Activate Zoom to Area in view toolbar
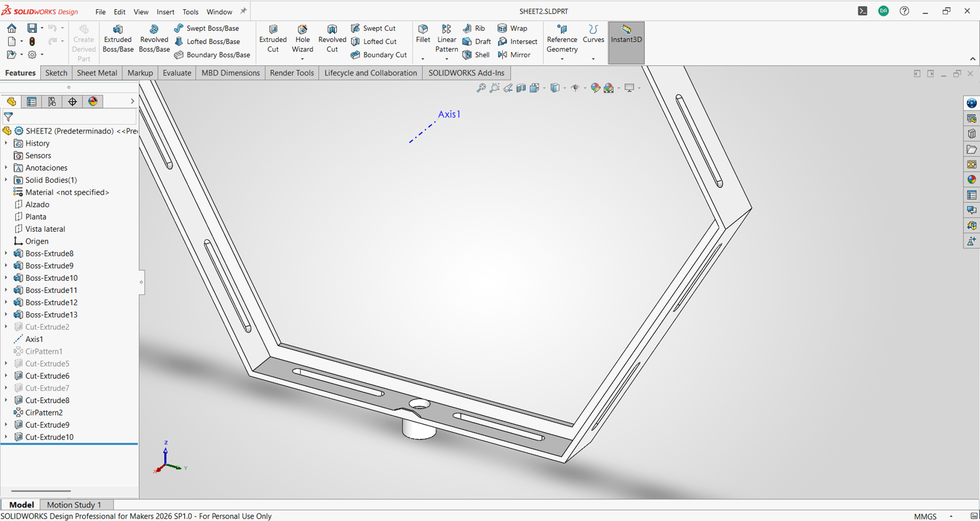This screenshot has width=980, height=521. click(x=494, y=88)
